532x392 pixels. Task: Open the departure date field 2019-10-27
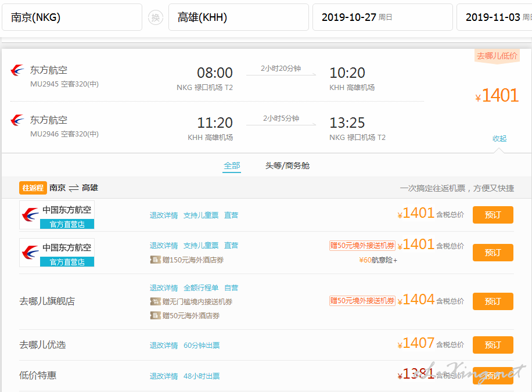pos(382,17)
